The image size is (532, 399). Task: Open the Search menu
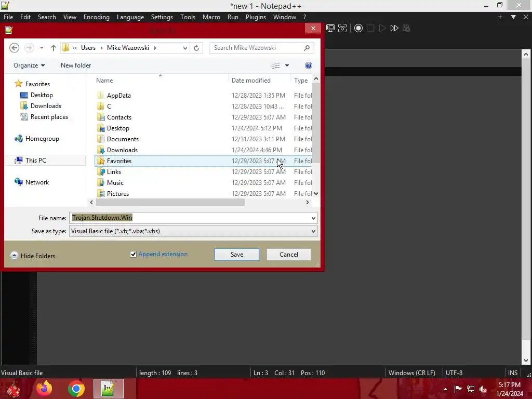[47, 17]
